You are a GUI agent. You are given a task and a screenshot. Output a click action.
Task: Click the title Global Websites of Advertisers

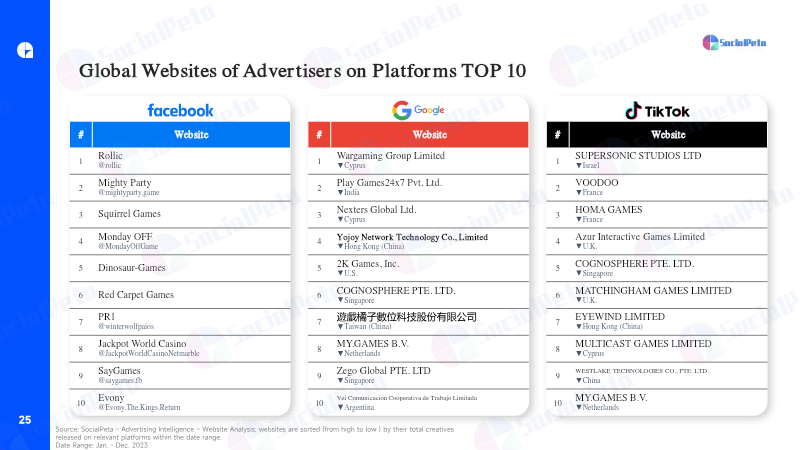click(302, 71)
